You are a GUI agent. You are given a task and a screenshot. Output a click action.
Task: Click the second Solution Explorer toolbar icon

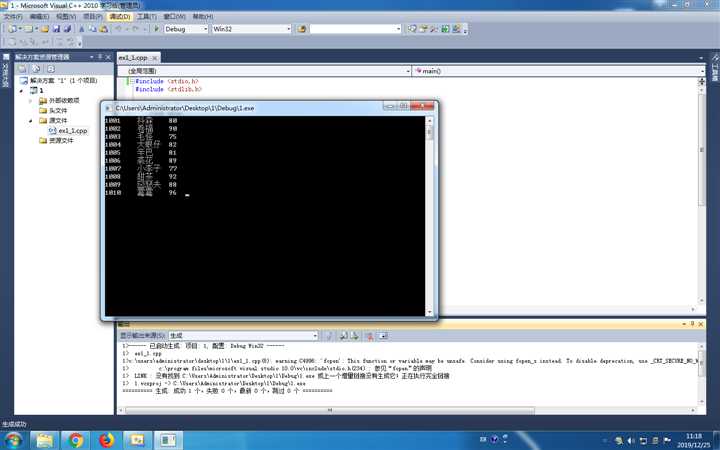tap(36, 69)
